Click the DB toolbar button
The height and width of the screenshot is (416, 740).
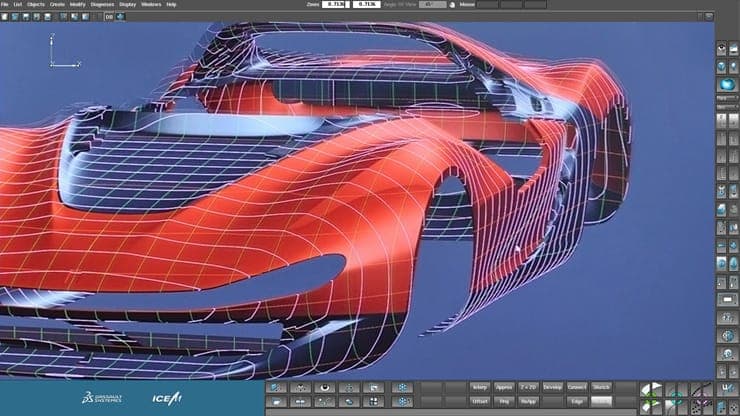tap(109, 17)
